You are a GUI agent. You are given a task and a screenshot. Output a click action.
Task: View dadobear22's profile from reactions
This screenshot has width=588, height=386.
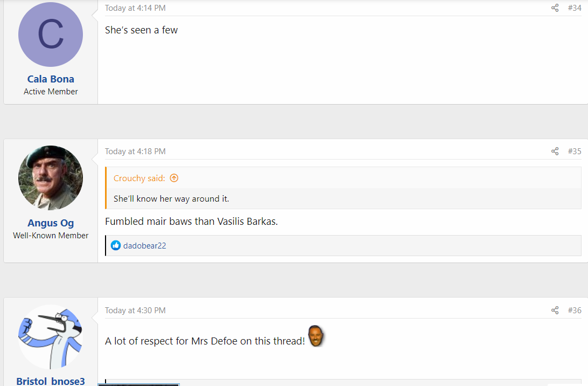click(145, 246)
